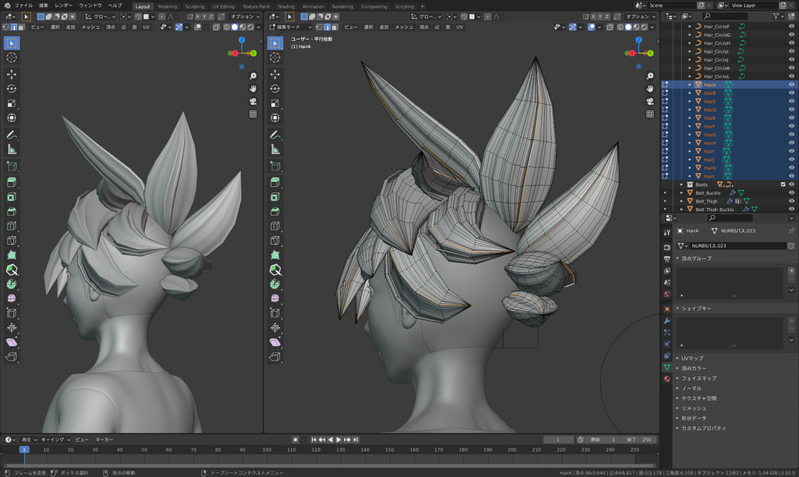
Task: Toggle visibility of Hair_CircleF in outliner
Action: (x=791, y=27)
